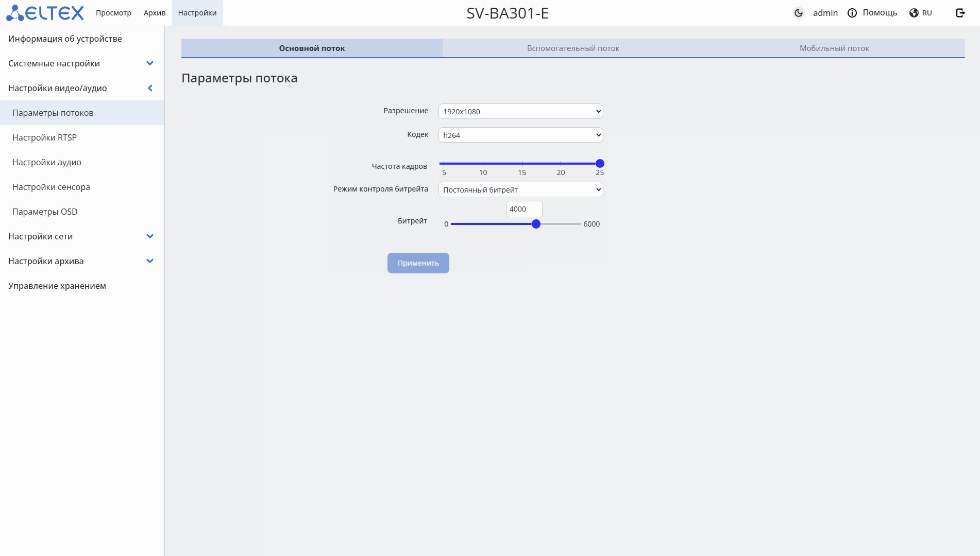Switch to Мобильный поток tab
Screen dimensions: 980x556
(834, 48)
